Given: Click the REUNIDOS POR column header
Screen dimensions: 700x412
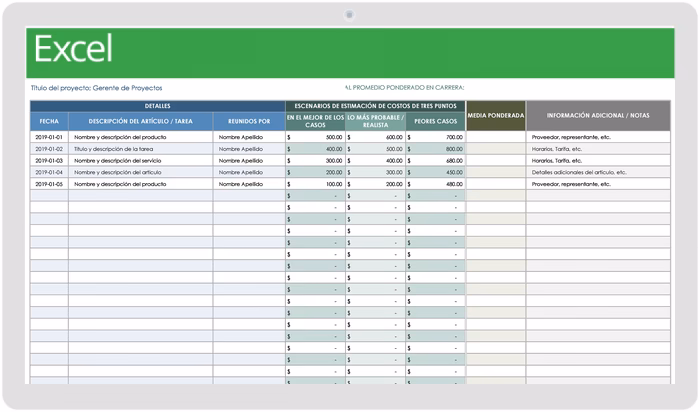Looking at the screenshot, I should pyautogui.click(x=249, y=121).
